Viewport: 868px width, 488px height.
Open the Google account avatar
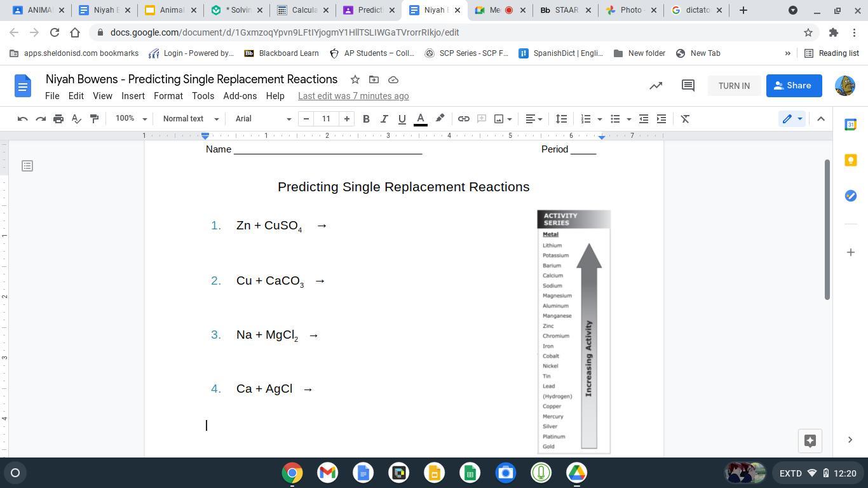[x=844, y=85]
